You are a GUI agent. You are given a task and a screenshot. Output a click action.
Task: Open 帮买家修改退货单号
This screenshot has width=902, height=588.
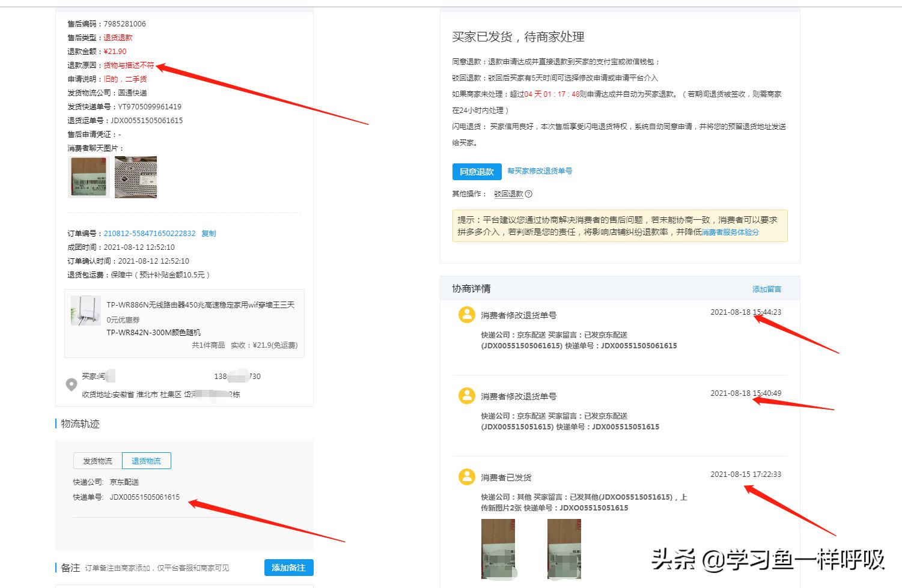click(x=540, y=171)
